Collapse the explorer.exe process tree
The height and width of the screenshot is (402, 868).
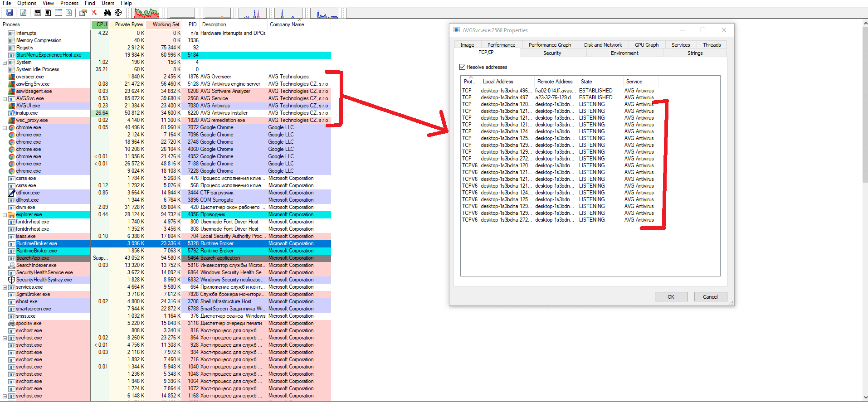(x=5, y=214)
